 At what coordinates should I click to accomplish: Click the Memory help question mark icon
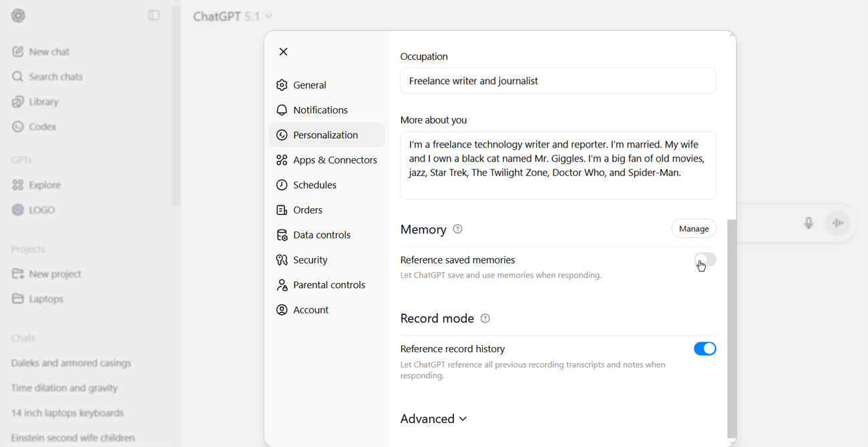tap(457, 229)
